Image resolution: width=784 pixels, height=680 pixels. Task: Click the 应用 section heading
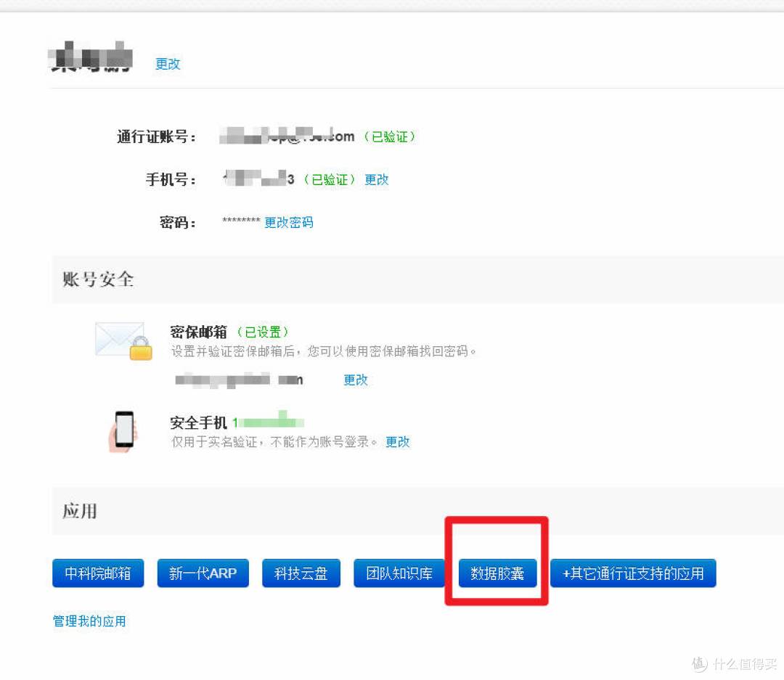pyautogui.click(x=80, y=511)
